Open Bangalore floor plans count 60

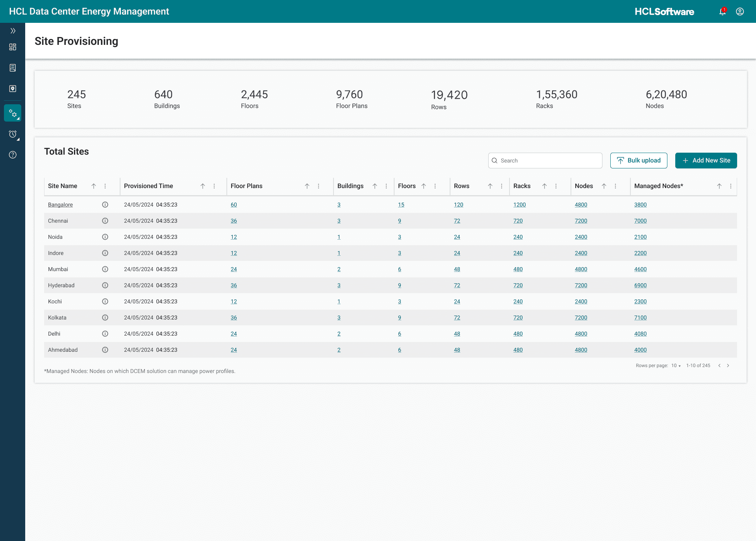coord(234,205)
